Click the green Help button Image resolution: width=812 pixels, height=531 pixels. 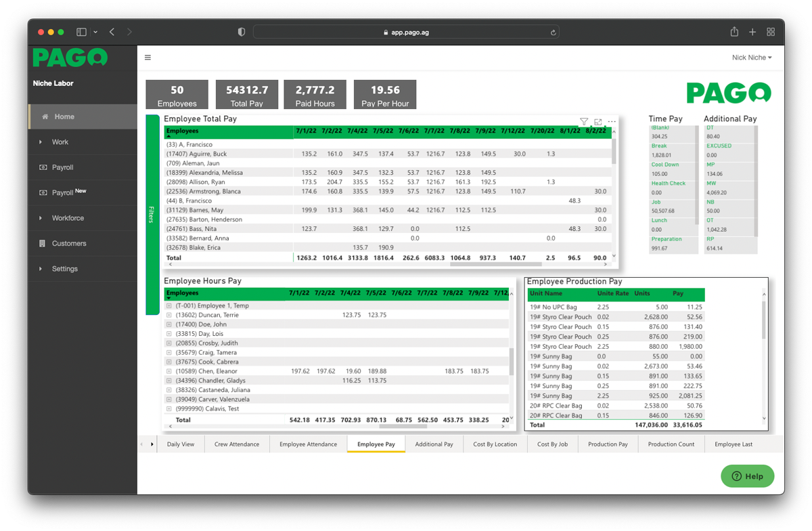point(747,476)
